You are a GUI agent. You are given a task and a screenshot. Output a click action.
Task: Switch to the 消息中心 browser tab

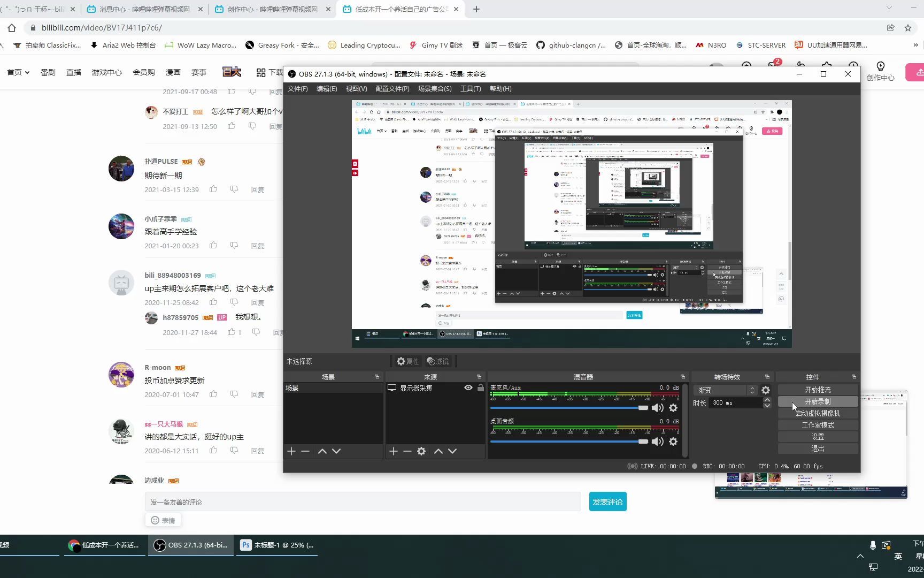pyautogui.click(x=144, y=9)
